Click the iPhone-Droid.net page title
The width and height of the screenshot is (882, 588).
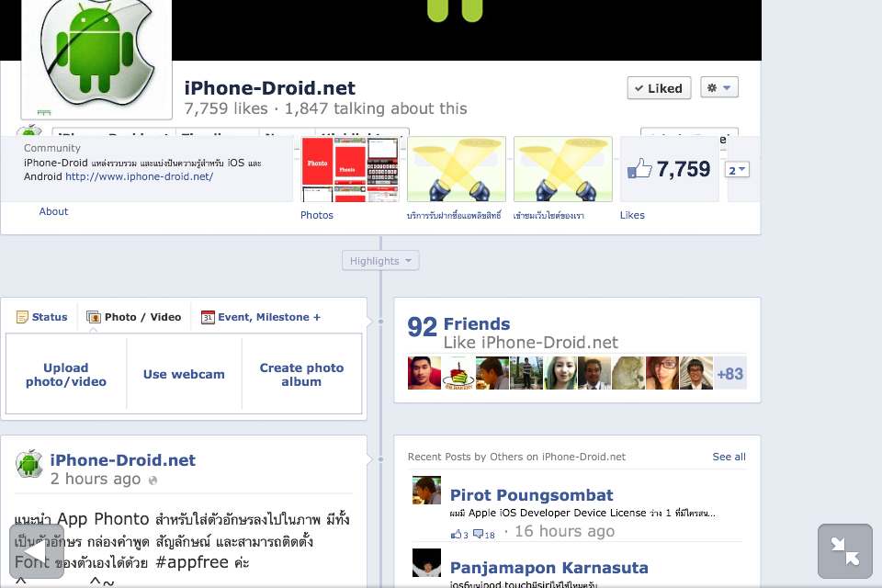point(269,88)
